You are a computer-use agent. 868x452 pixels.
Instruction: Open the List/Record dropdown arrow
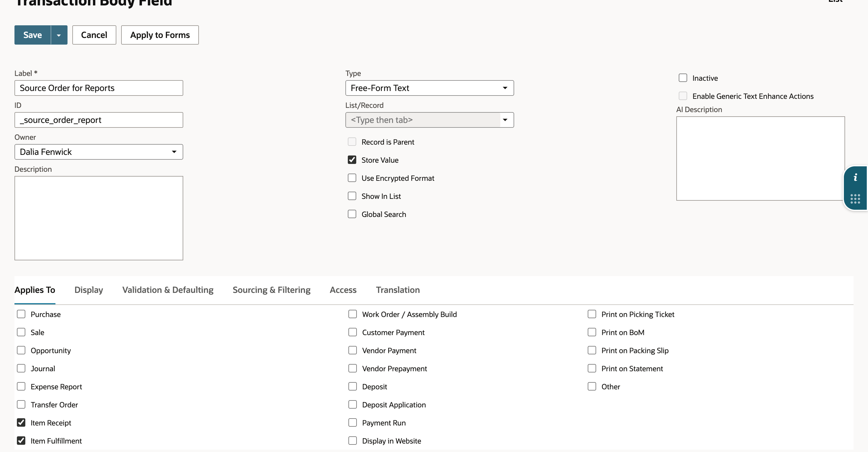[x=505, y=120]
